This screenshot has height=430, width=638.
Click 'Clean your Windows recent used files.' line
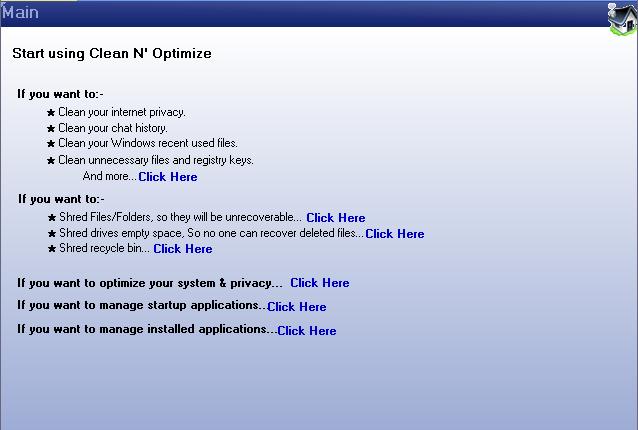[148, 143]
